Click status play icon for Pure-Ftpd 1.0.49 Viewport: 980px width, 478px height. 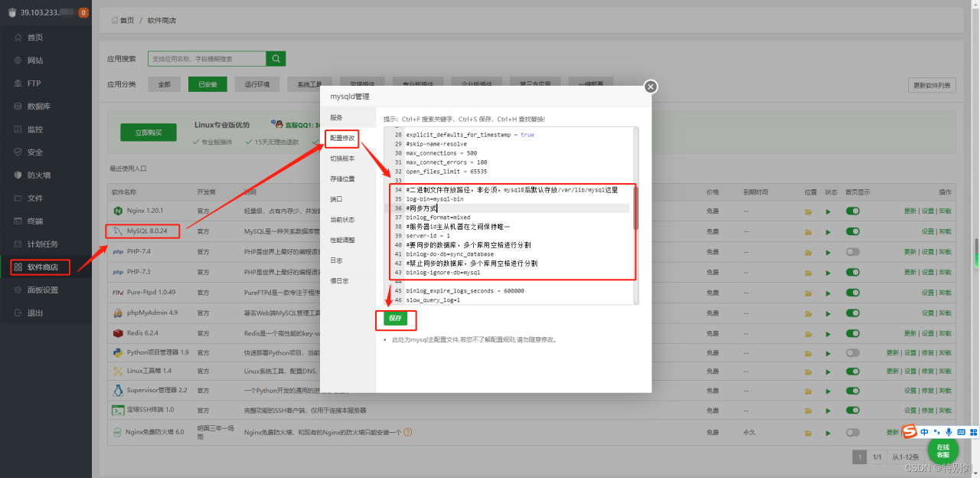click(x=828, y=293)
